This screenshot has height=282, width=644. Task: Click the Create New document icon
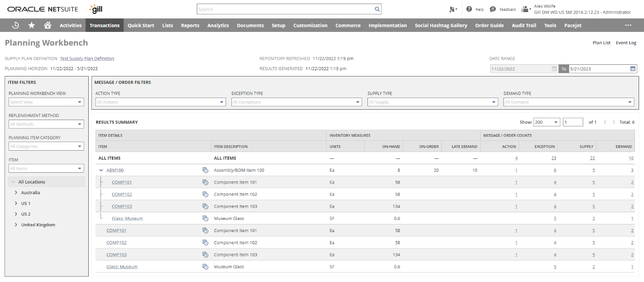452,9
